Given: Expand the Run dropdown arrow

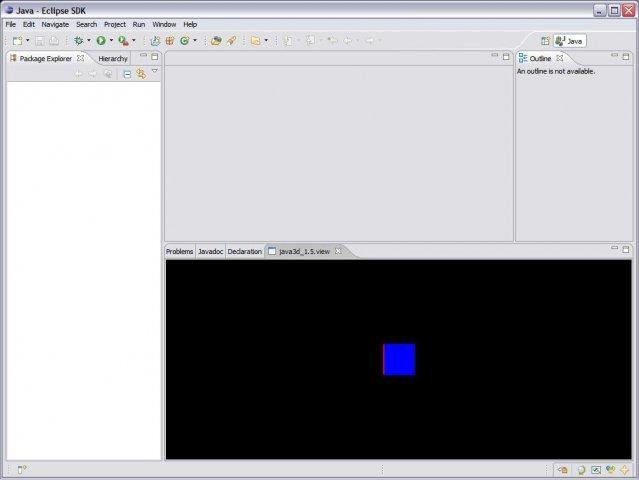Looking at the screenshot, I should click(111, 40).
